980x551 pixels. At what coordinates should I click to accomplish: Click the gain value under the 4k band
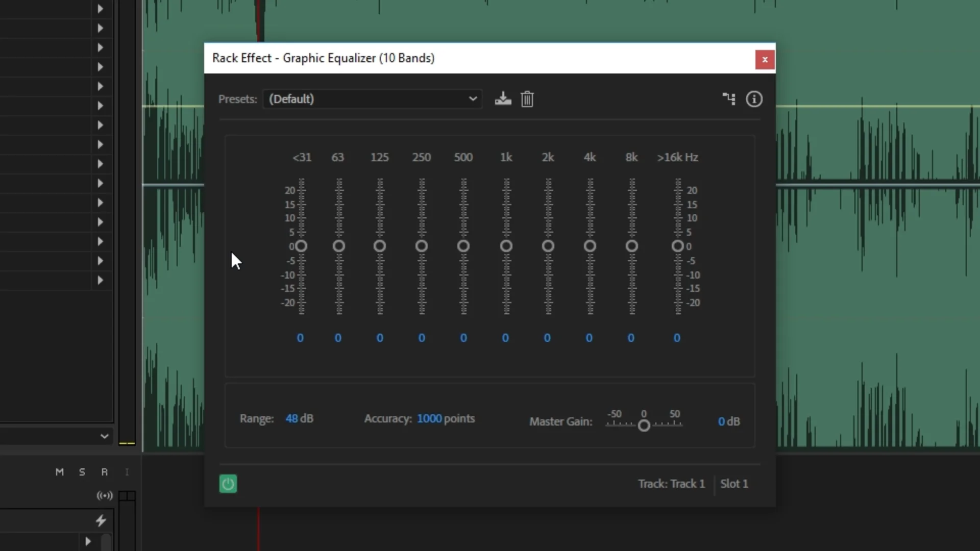click(x=589, y=338)
